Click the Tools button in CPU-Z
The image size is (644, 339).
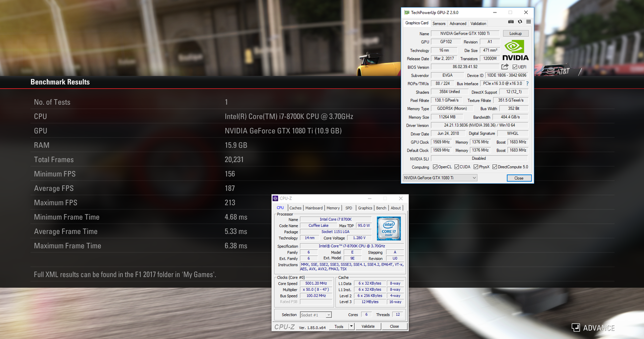point(339,326)
